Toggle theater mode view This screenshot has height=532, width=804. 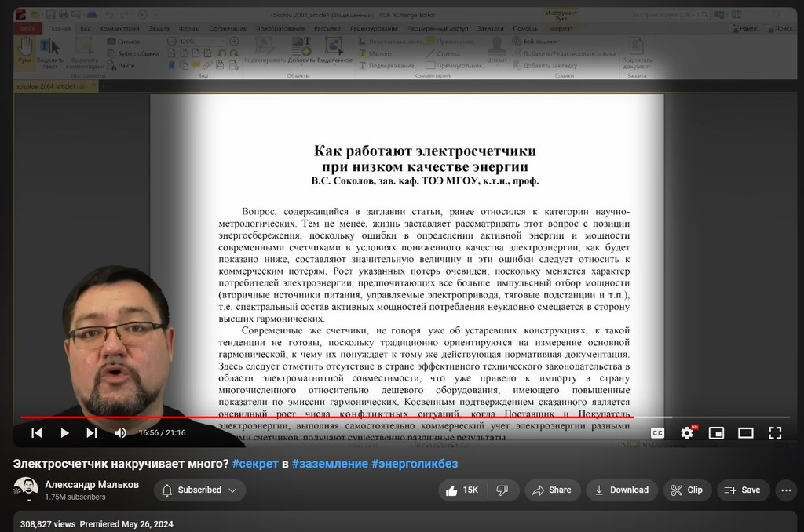click(745, 432)
